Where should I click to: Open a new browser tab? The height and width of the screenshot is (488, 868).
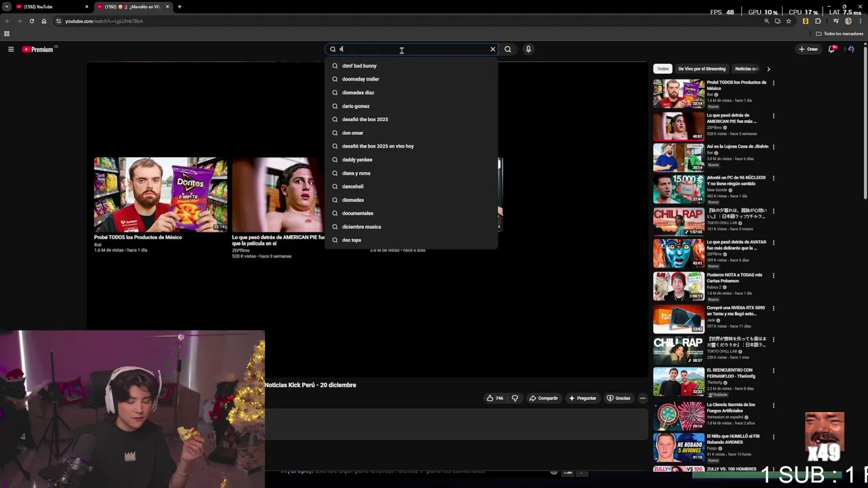tap(179, 7)
